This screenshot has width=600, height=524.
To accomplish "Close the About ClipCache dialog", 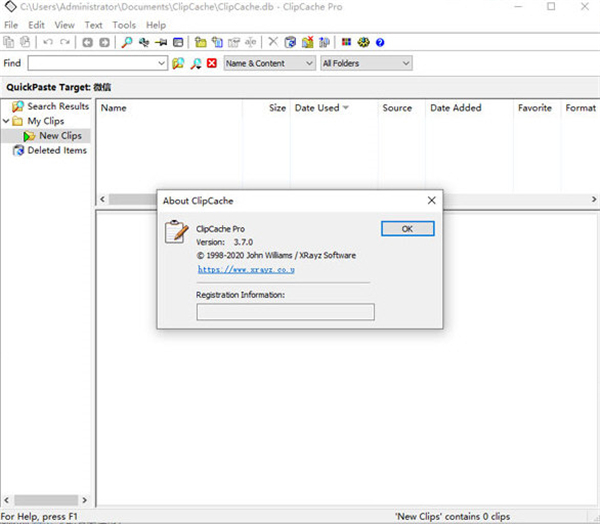I will click(431, 200).
